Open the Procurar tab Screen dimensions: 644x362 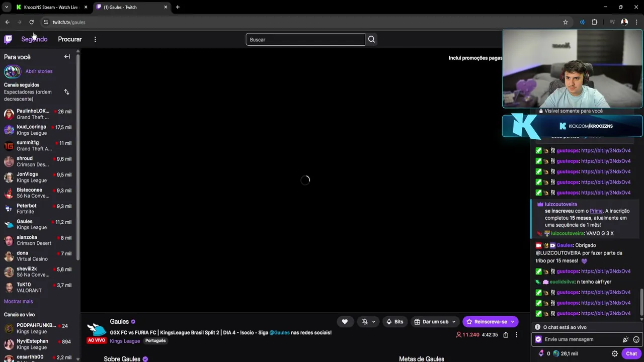pyautogui.click(x=70, y=39)
